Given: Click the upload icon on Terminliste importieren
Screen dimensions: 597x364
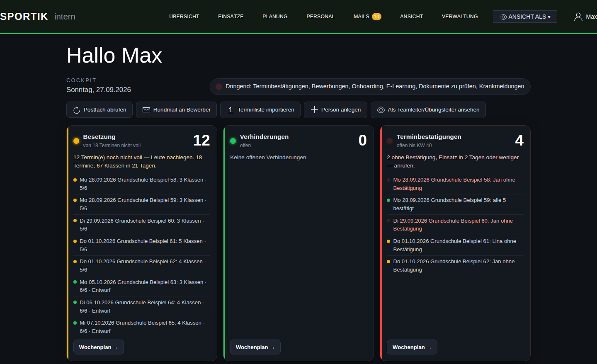Looking at the screenshot, I should (231, 110).
